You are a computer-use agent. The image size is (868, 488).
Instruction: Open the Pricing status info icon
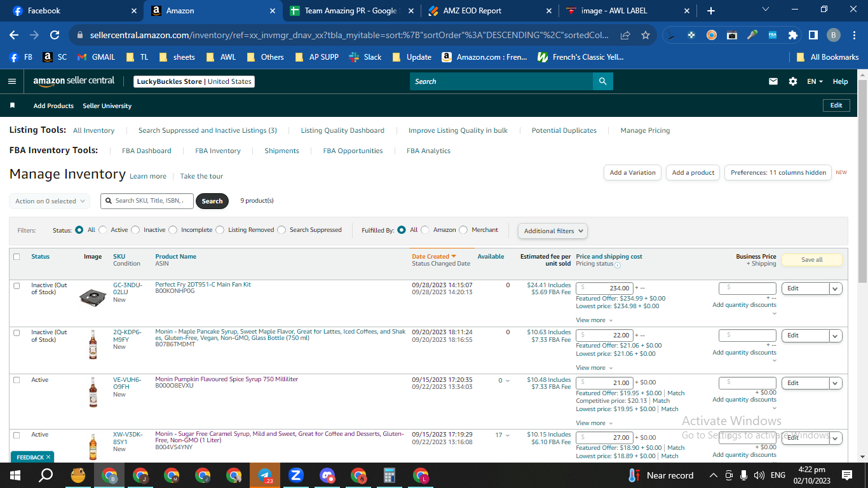pyautogui.click(x=618, y=265)
